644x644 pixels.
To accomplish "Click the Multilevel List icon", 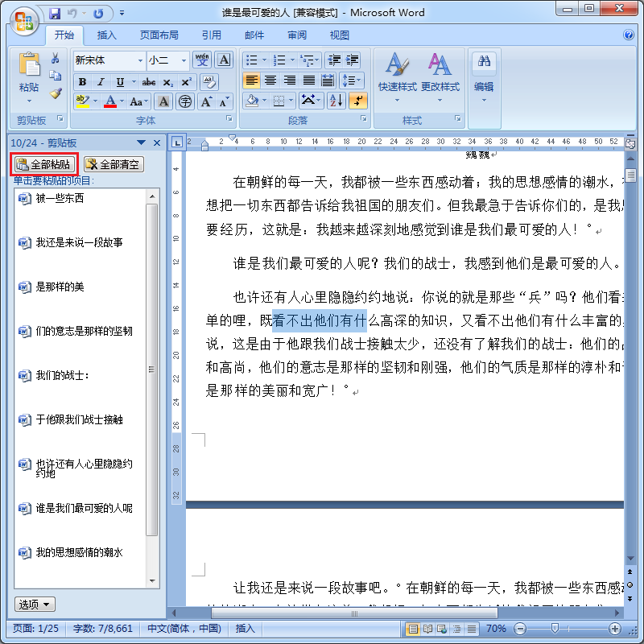I will (x=307, y=60).
